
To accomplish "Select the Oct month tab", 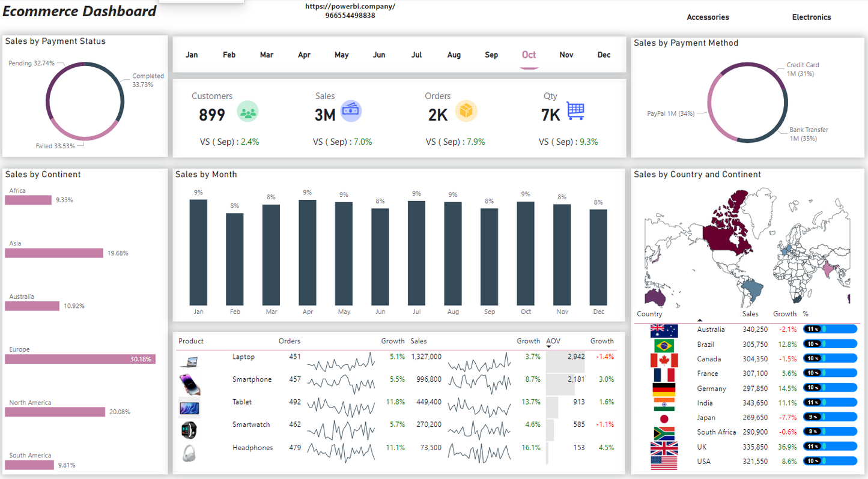I will coord(529,55).
